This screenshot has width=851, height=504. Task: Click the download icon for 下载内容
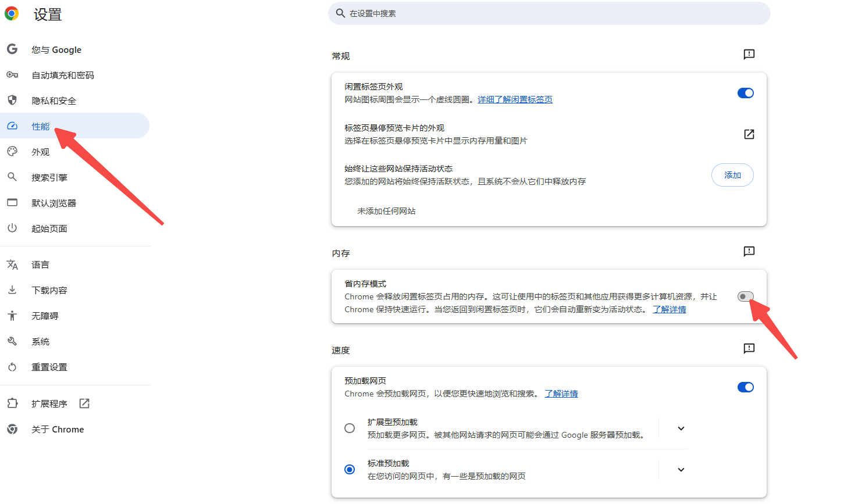(12, 289)
